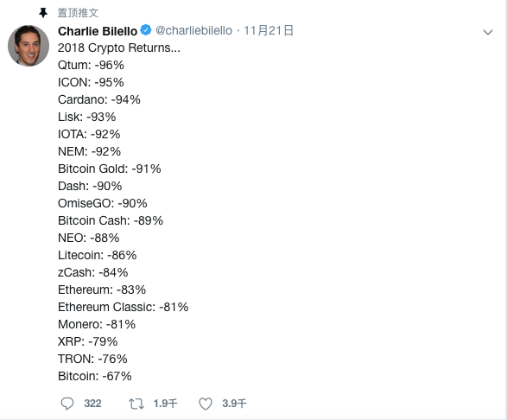Click the 3.9千 likes count

234,404
